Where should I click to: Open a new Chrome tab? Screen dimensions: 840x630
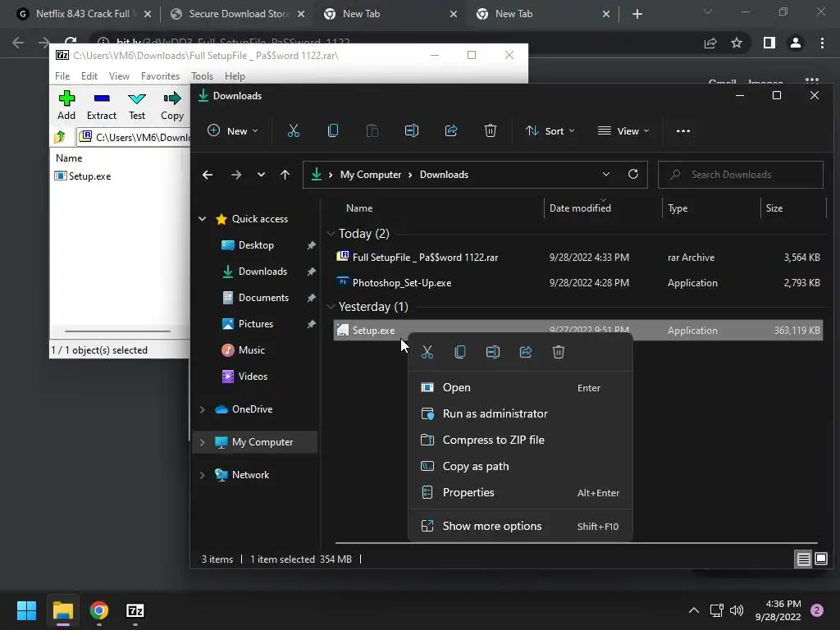(x=637, y=14)
